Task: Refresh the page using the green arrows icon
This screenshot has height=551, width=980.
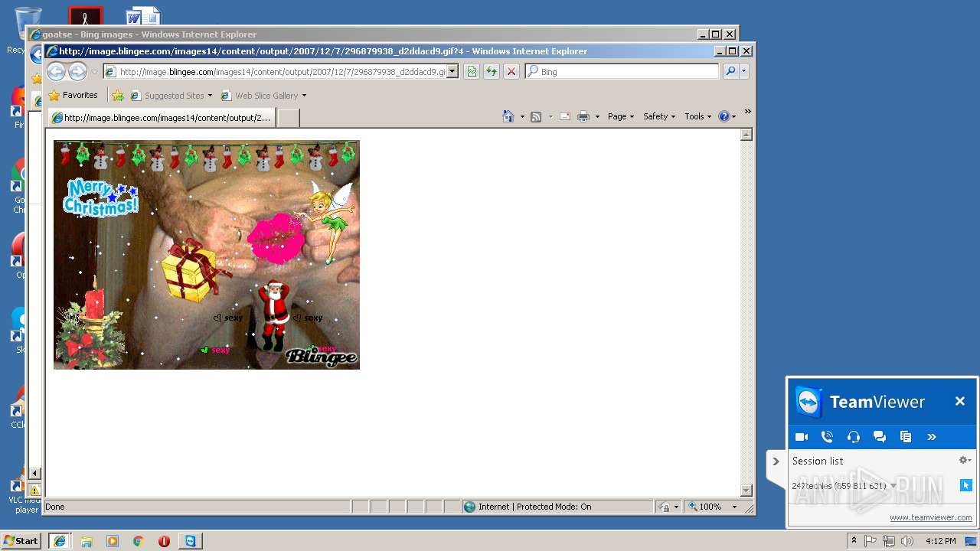Action: pos(492,72)
